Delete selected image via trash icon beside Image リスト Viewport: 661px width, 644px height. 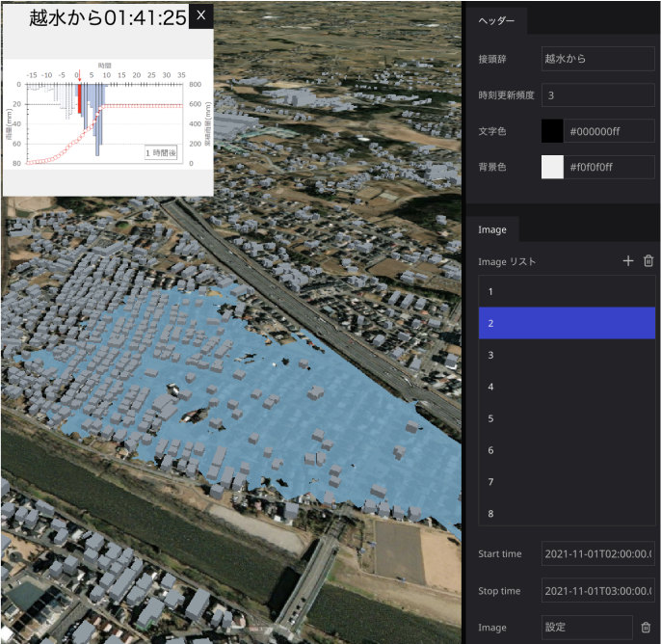[x=648, y=261]
